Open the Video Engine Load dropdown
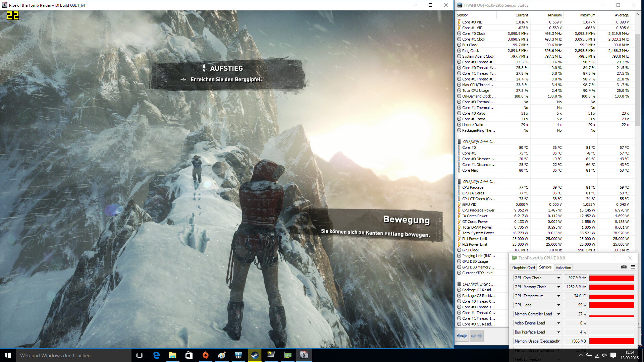The width and height of the screenshot is (644, 362). point(558,323)
